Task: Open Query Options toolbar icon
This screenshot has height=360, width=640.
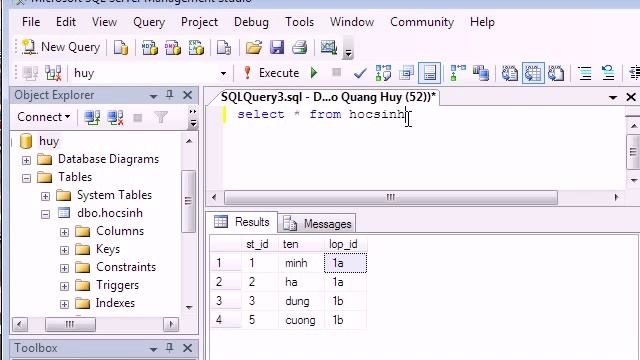Action: (x=406, y=73)
